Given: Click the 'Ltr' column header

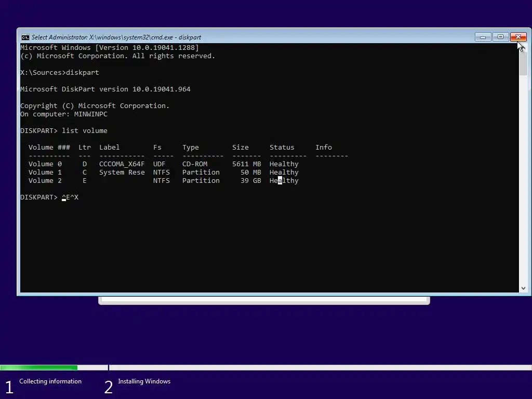Looking at the screenshot, I should coord(85,147).
